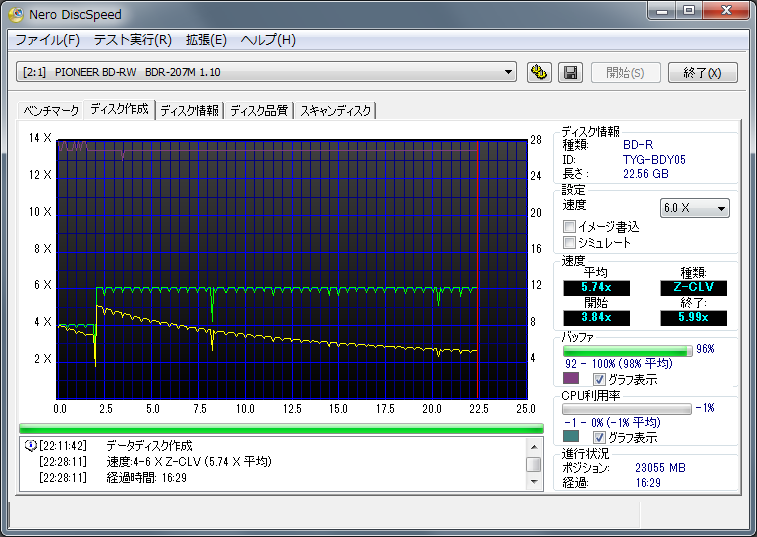
Task: Click the 22.56 GB length value
Action: 646,174
